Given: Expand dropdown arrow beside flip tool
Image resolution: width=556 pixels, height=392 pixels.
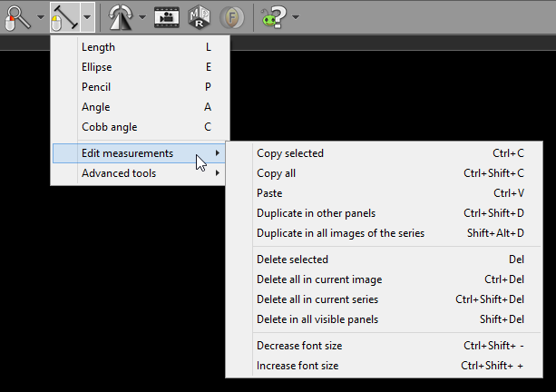Looking at the screenshot, I should pyautogui.click(x=142, y=17).
